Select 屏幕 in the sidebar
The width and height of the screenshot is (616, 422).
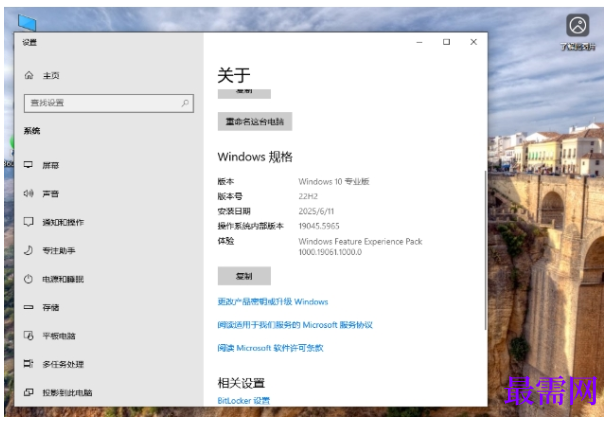tap(51, 165)
